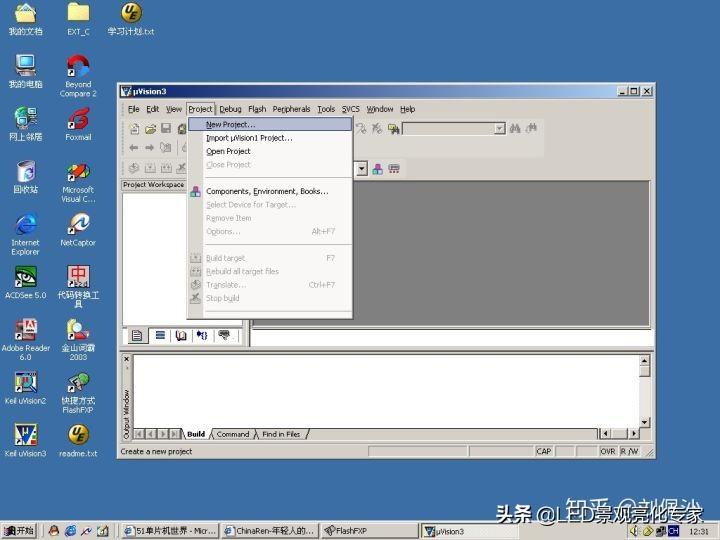720x540 pixels.
Task: Open the Regs tab in Project Workspace
Action: point(160,336)
